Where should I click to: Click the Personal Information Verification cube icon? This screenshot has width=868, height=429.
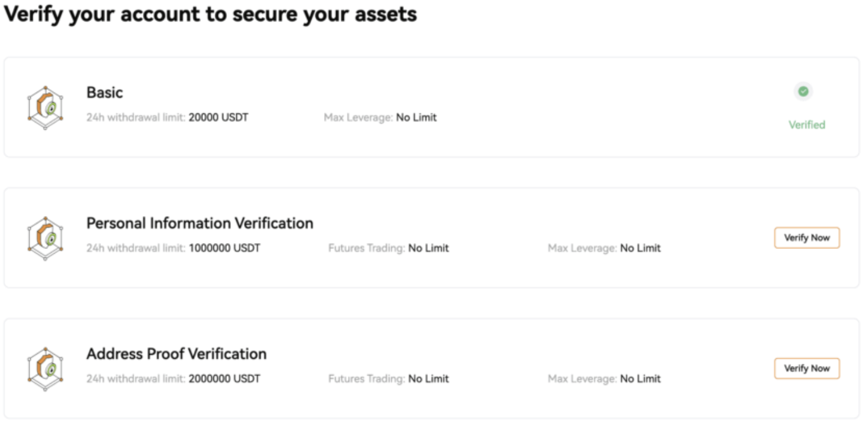[45, 238]
